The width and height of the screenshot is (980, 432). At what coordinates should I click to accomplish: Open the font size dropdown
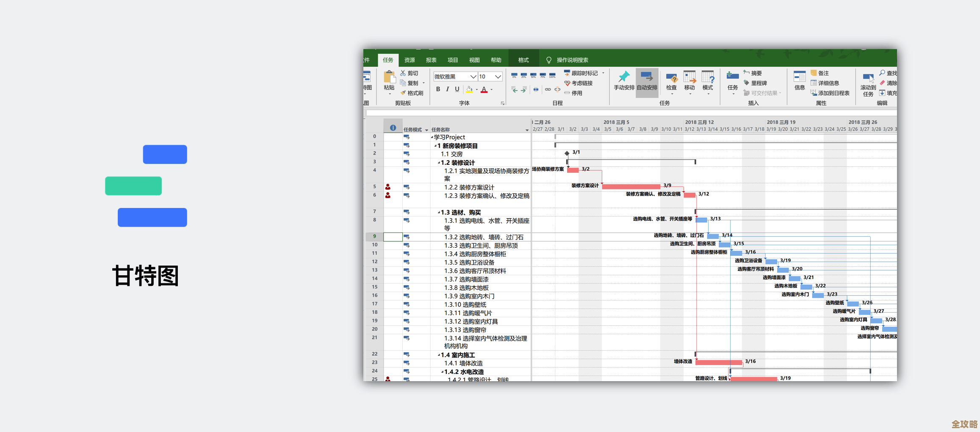click(x=498, y=77)
